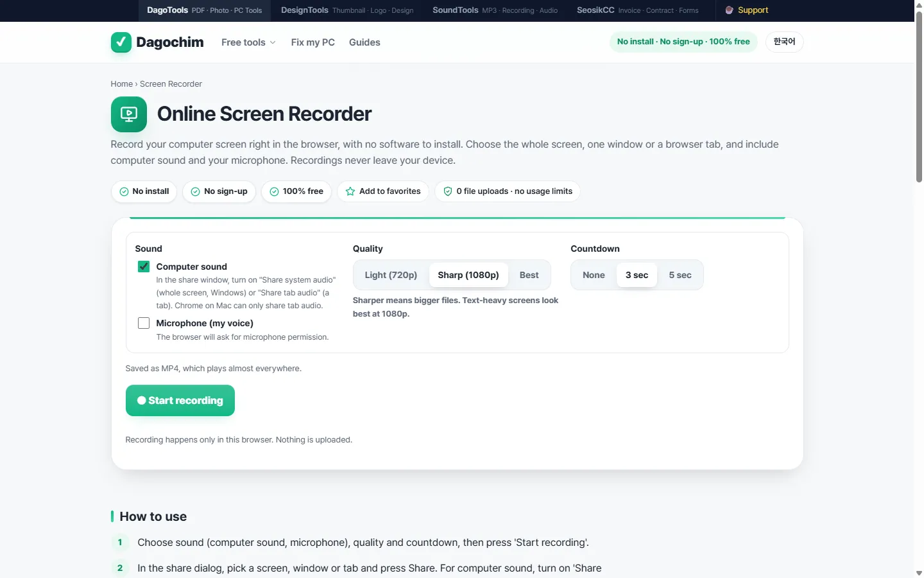Select Best quality option
This screenshot has width=924, height=578.
pos(529,275)
